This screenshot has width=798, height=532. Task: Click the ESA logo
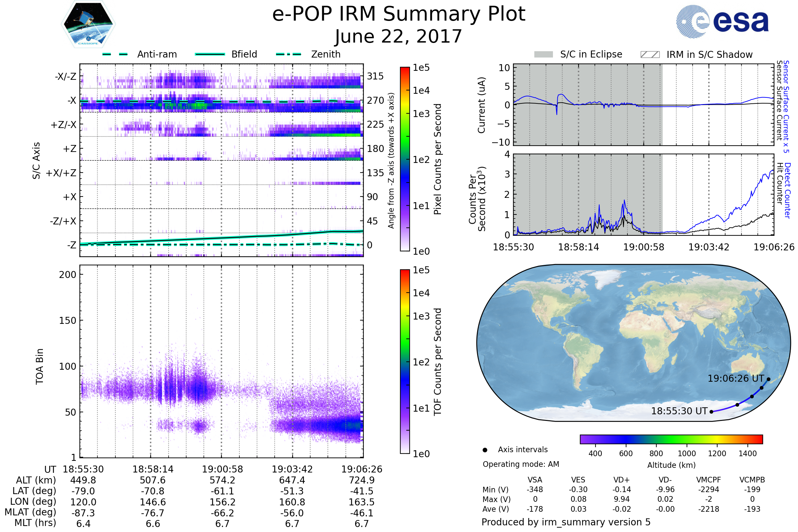pyautogui.click(x=722, y=22)
